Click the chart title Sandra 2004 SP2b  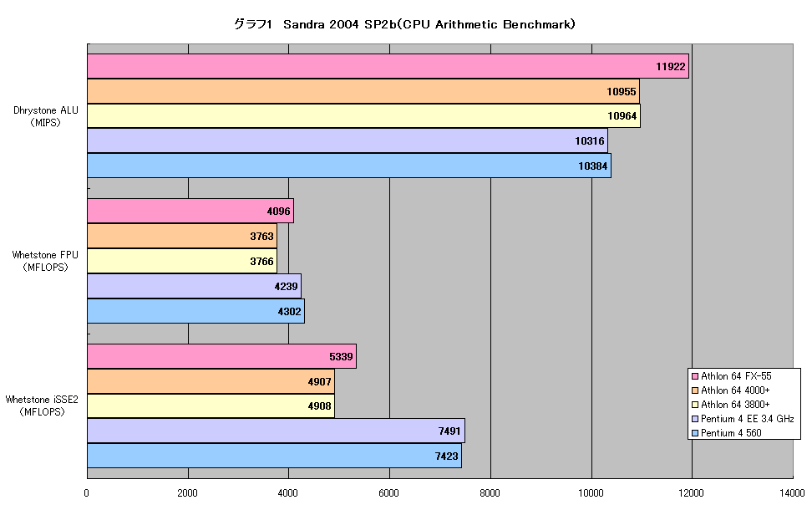point(404,24)
